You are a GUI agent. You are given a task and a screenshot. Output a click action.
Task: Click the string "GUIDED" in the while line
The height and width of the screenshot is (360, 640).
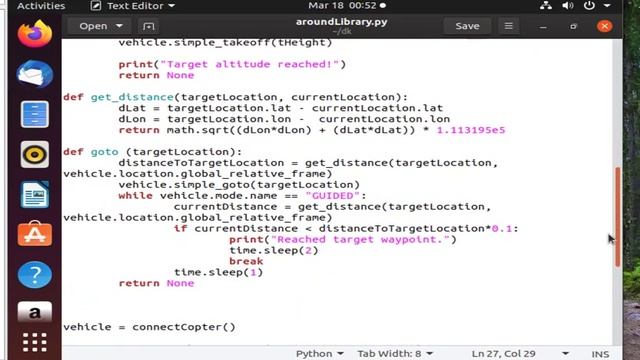332,196
